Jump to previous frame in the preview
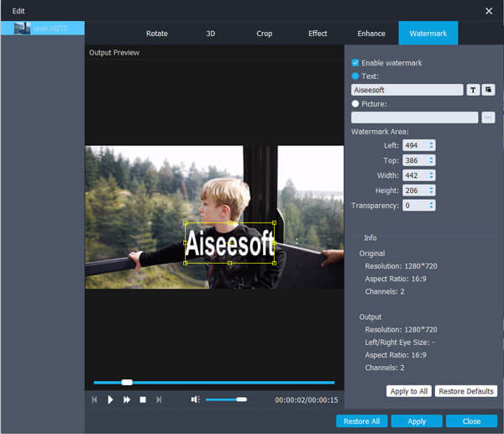 [x=94, y=400]
